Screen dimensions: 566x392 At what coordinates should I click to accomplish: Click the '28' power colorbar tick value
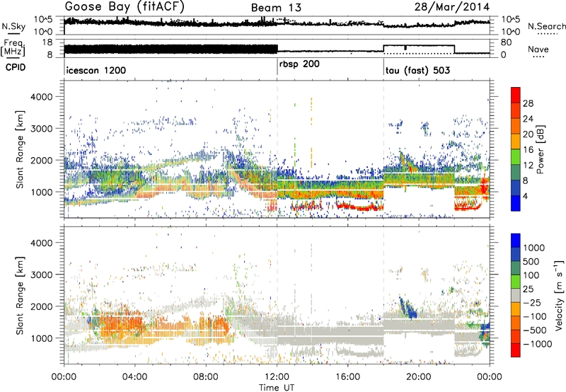coord(528,103)
